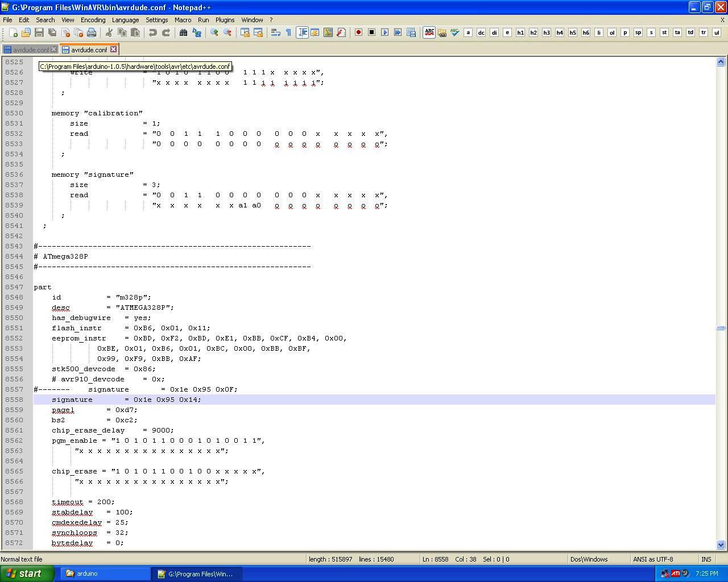The width and height of the screenshot is (728, 582).
Task: Create a new file with the New icon
Action: pyautogui.click(x=13, y=32)
